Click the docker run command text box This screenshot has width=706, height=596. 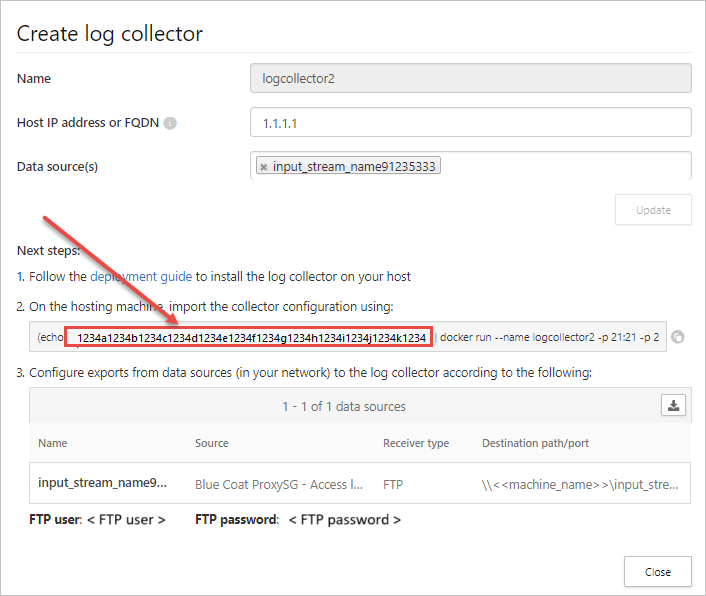548,337
